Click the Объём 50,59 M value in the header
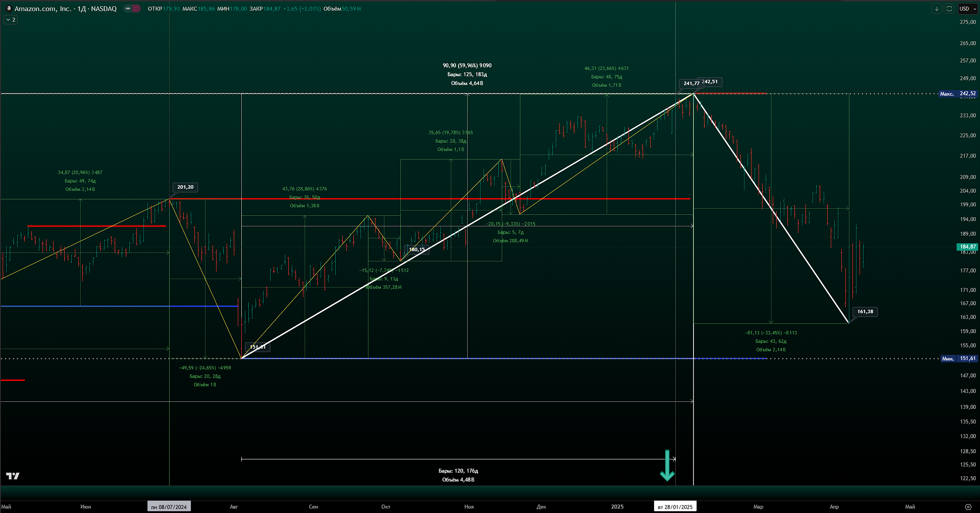This screenshot has height=513, width=980. [x=342, y=9]
